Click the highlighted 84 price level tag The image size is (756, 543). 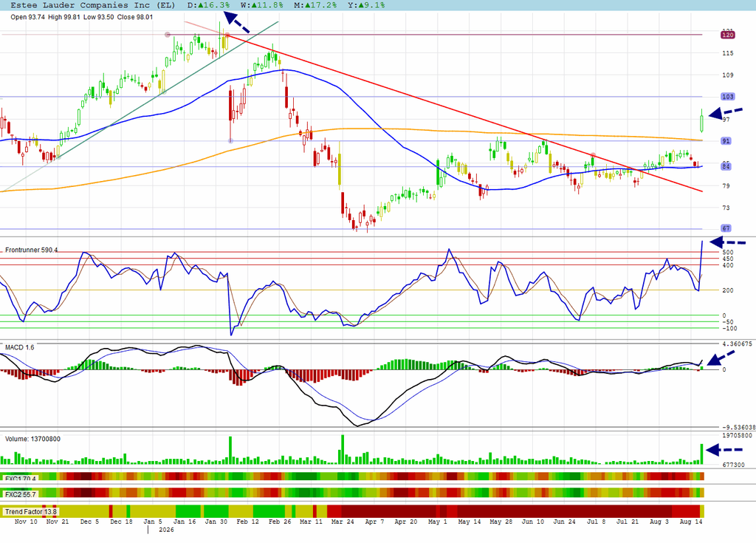click(x=726, y=166)
